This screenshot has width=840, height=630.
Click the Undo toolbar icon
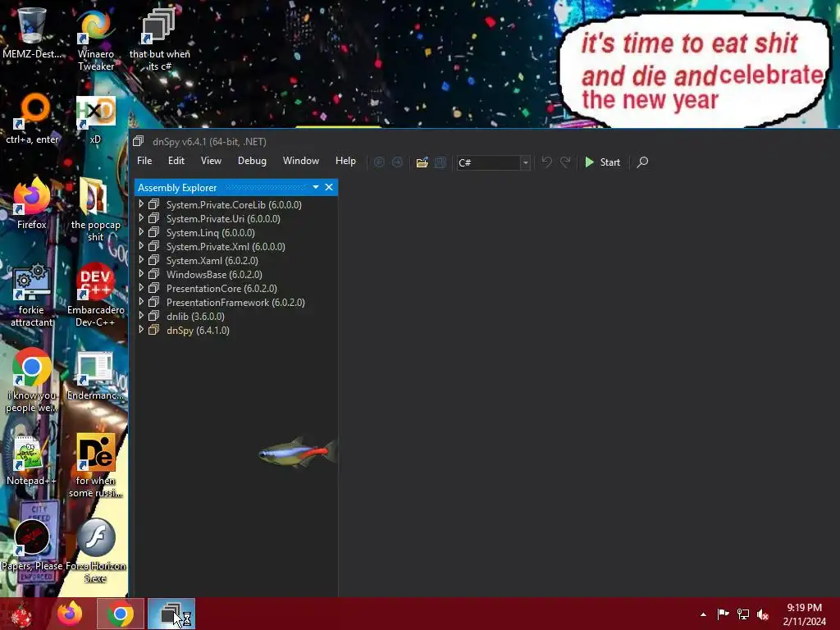[546, 162]
